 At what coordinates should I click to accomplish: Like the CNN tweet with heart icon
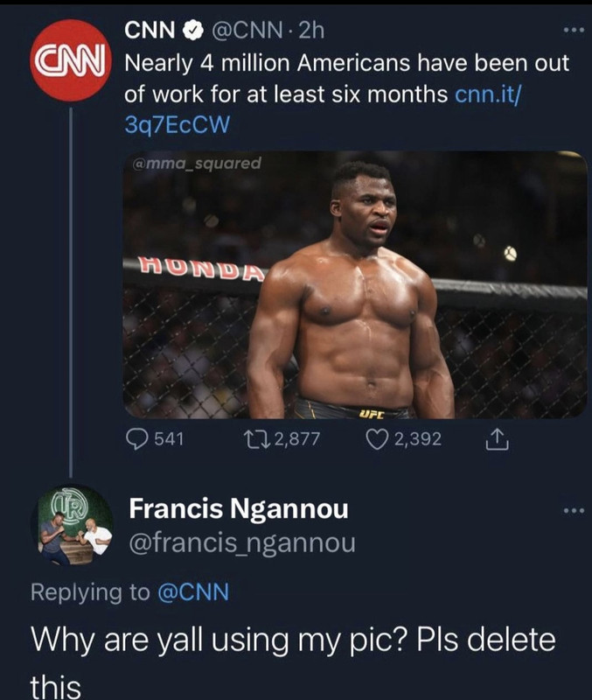(x=379, y=438)
